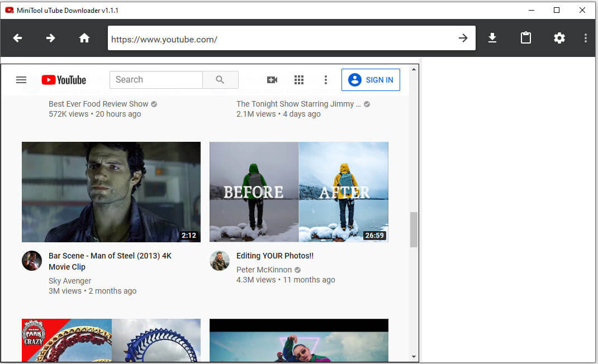Click the SIGN IN button
The height and width of the screenshot is (364, 598).
pos(371,80)
